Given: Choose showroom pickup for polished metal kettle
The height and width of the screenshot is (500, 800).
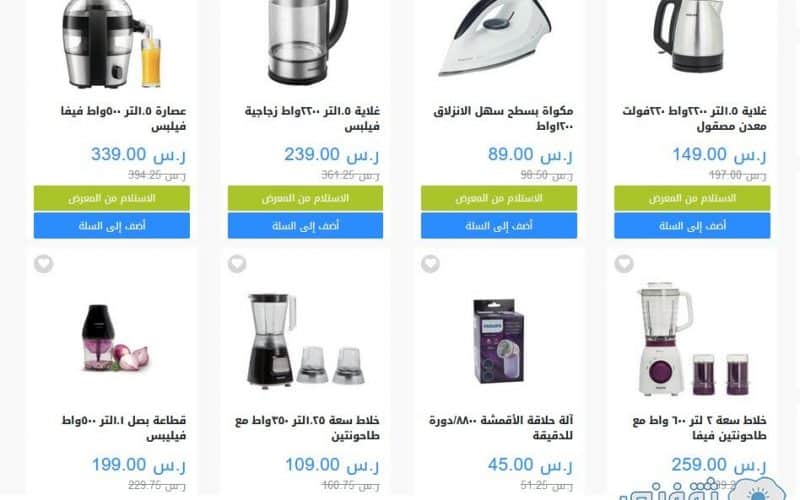Looking at the screenshot, I should coord(692,198).
